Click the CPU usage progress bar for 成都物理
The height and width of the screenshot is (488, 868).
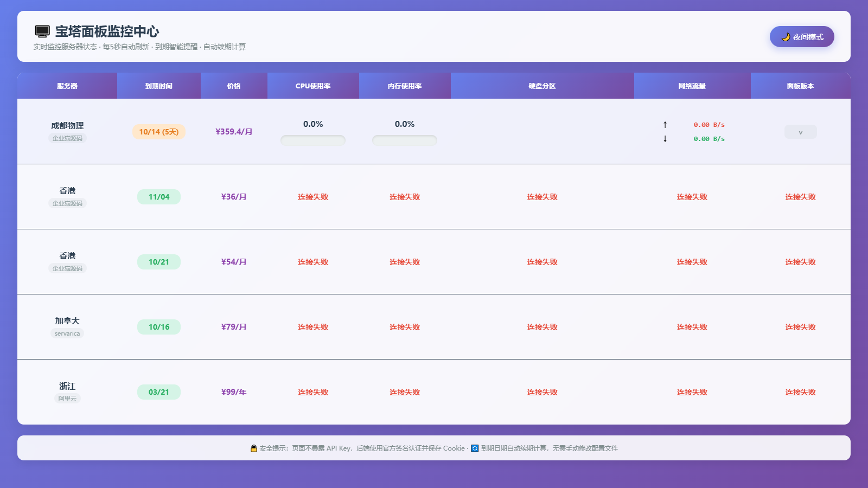[x=313, y=140]
